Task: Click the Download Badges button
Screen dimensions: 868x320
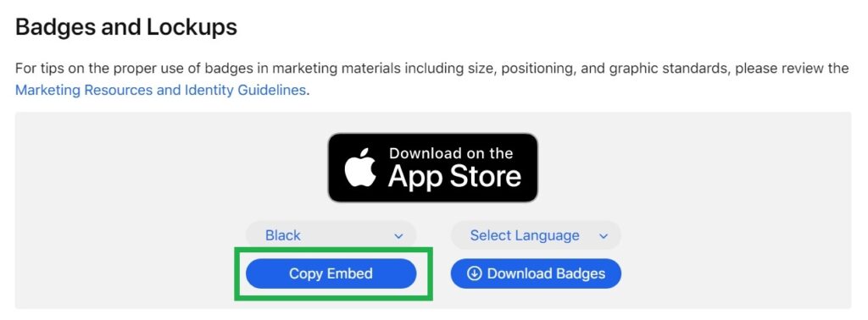Action: (536, 273)
